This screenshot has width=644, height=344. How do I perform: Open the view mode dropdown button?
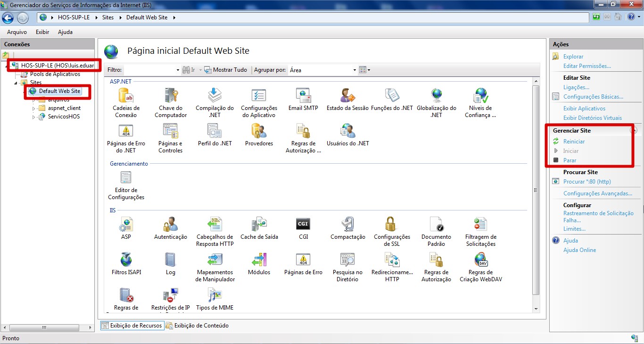click(365, 70)
